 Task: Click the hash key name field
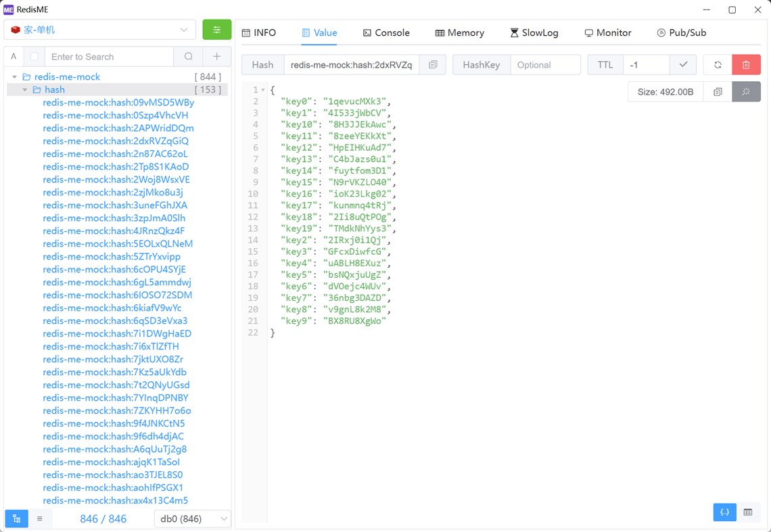[352, 65]
